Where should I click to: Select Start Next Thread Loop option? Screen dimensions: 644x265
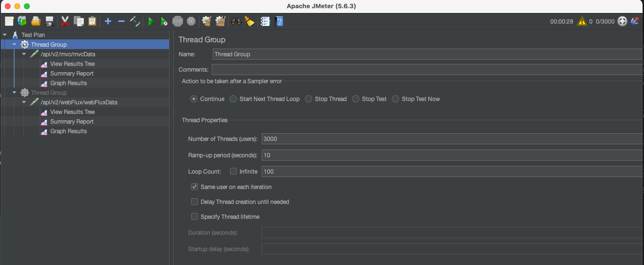pos(233,99)
